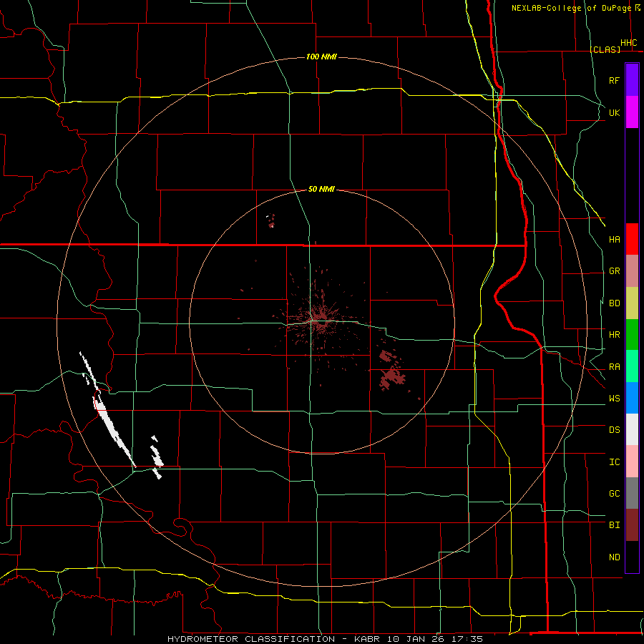Select the IC light pink swatch
The height and width of the screenshot is (644, 644).
[x=632, y=462]
